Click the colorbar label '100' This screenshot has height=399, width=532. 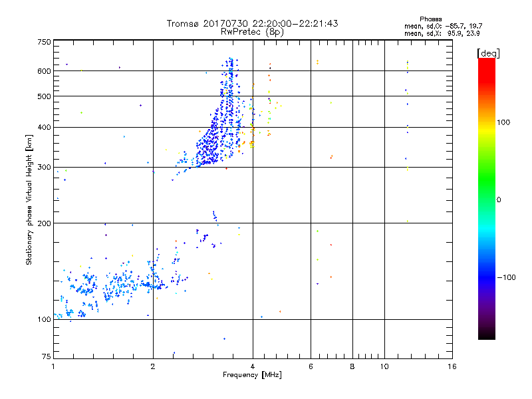[x=503, y=122]
